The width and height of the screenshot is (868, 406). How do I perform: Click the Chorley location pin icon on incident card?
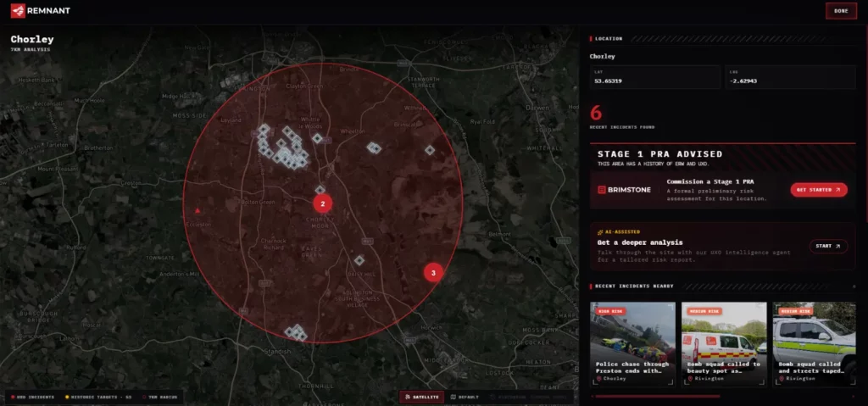click(599, 379)
